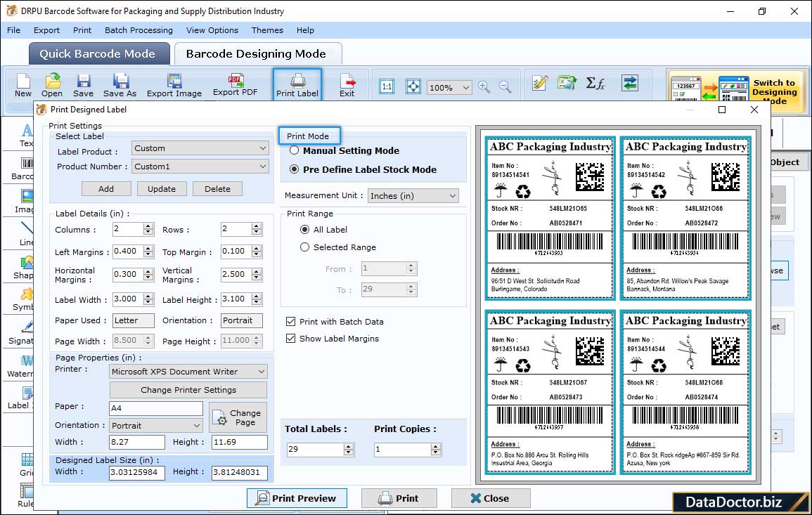
Task: Click the Add label button
Action: point(106,189)
